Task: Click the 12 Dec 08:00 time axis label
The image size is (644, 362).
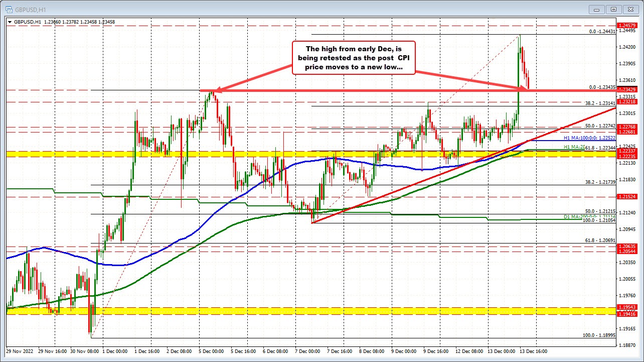Action: [x=470, y=351]
